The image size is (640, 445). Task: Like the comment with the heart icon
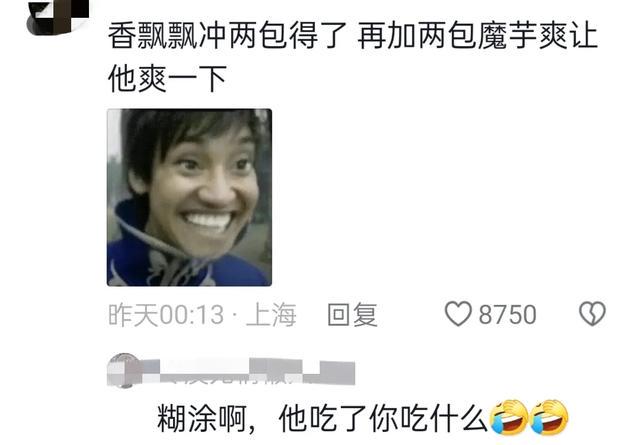click(458, 314)
